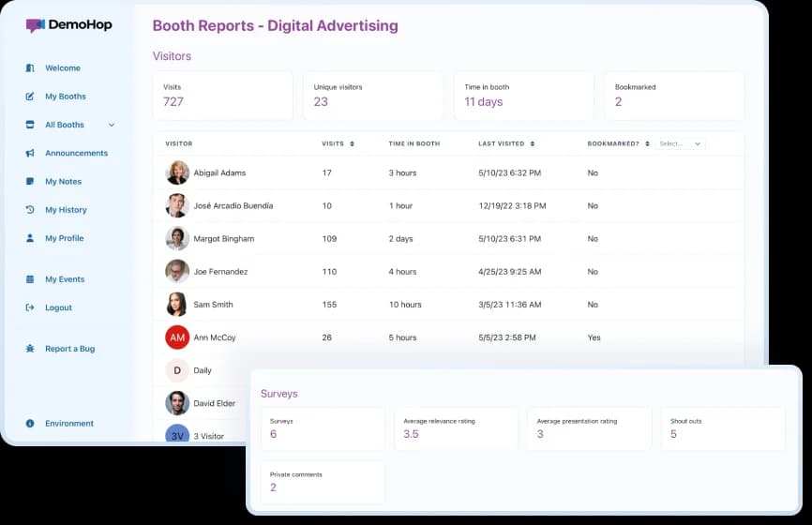Open My Events link
The image size is (812, 525).
coord(65,279)
